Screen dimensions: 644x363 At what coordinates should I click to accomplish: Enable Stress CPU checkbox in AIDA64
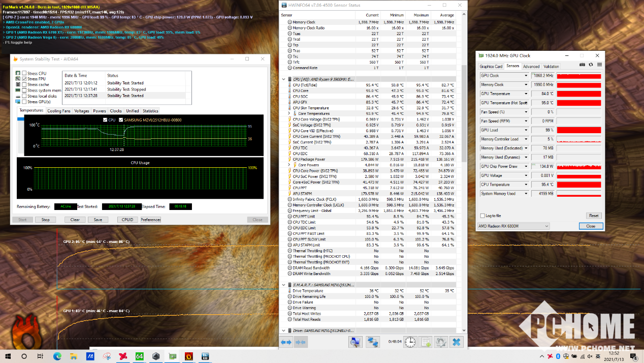coord(24,73)
